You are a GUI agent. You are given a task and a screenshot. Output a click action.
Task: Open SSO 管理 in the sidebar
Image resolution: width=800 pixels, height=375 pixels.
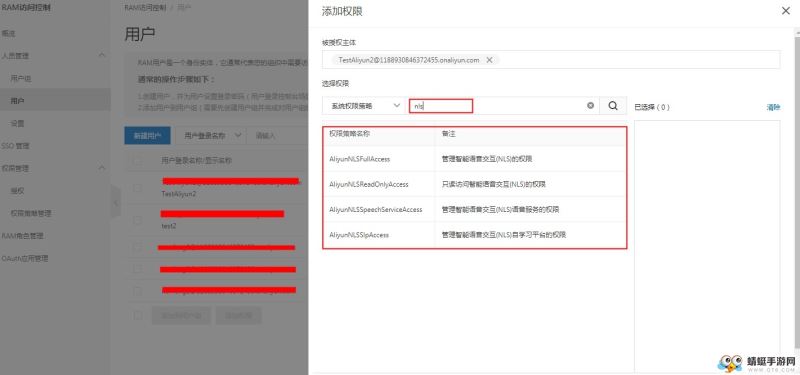click(x=15, y=146)
